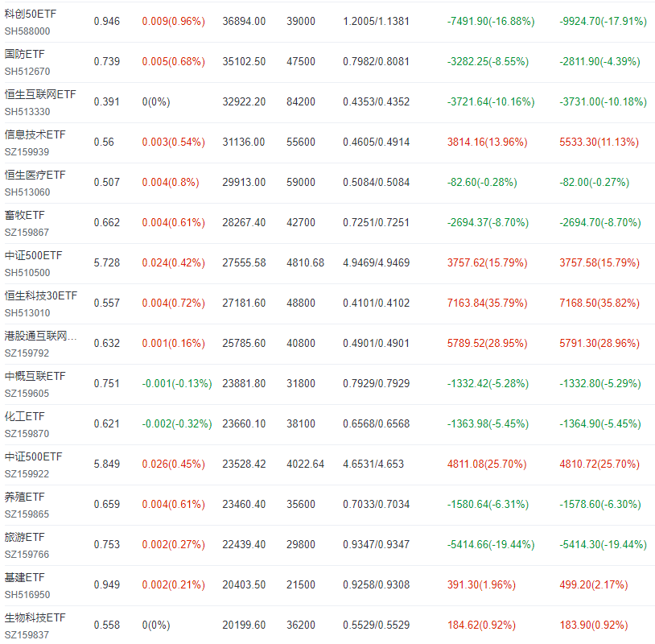Select code SZ159870
Image resolution: width=655 pixels, height=644 pixels.
27,434
